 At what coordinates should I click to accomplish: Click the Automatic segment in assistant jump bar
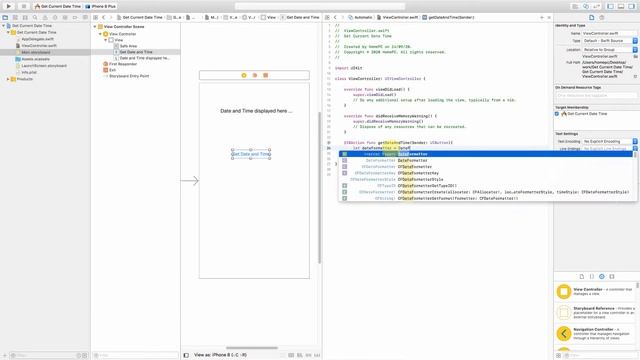click(360, 18)
